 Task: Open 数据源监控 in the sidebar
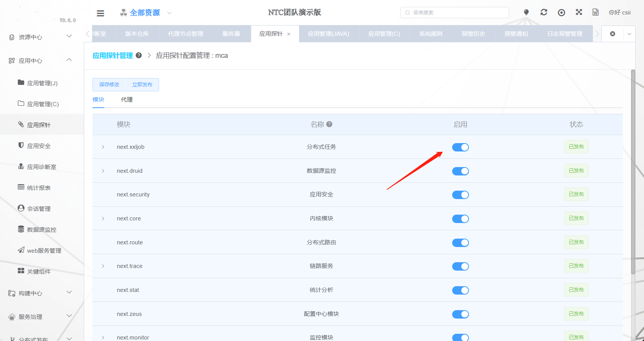pyautogui.click(x=42, y=229)
